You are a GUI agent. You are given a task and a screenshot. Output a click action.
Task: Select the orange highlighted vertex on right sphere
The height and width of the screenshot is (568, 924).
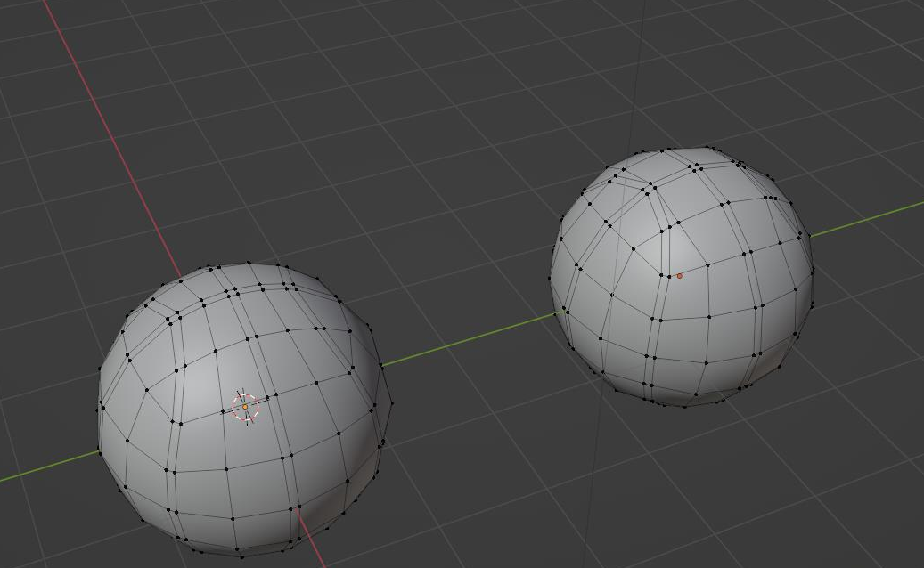point(679,276)
